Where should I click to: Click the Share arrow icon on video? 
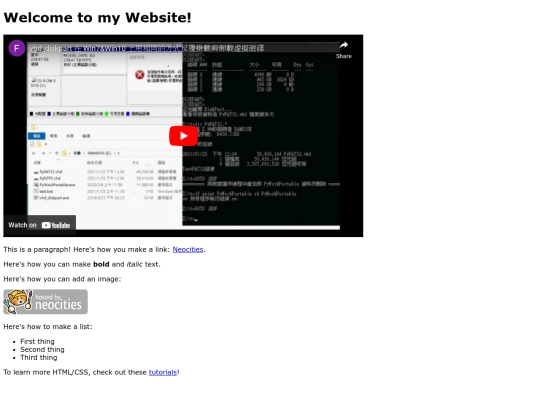344,45
